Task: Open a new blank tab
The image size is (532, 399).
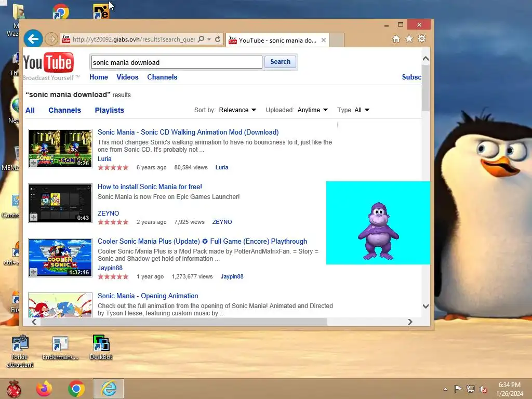Action: (337, 40)
